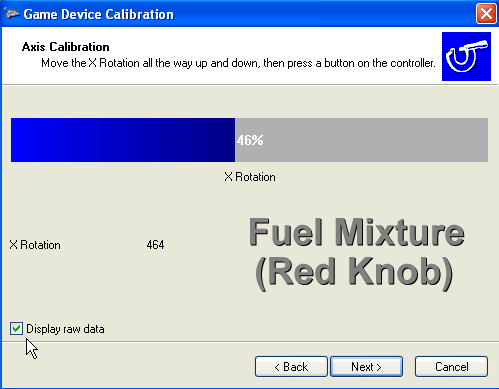Click the joystick calibration image in header

click(x=466, y=56)
